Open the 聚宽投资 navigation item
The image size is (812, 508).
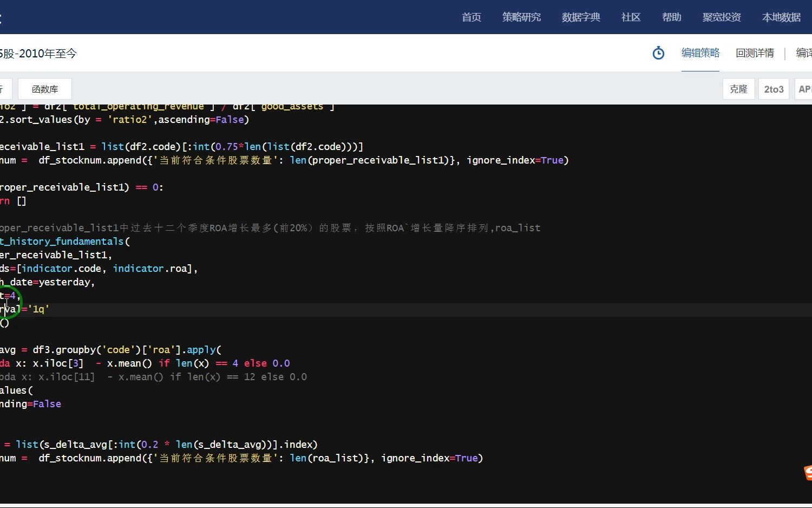point(722,17)
